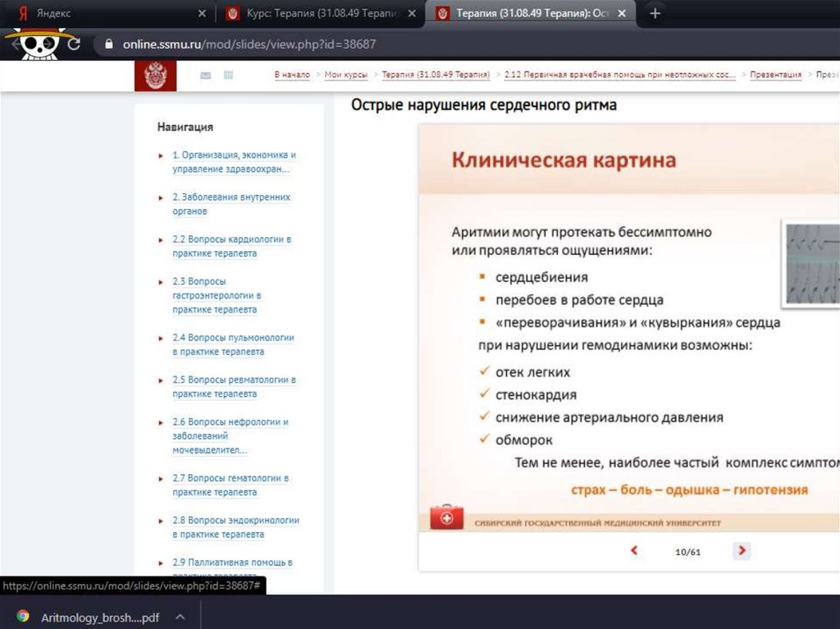Expand options for Aritmology_brosh pdf download
This screenshot has width=840, height=629.
(x=180, y=618)
